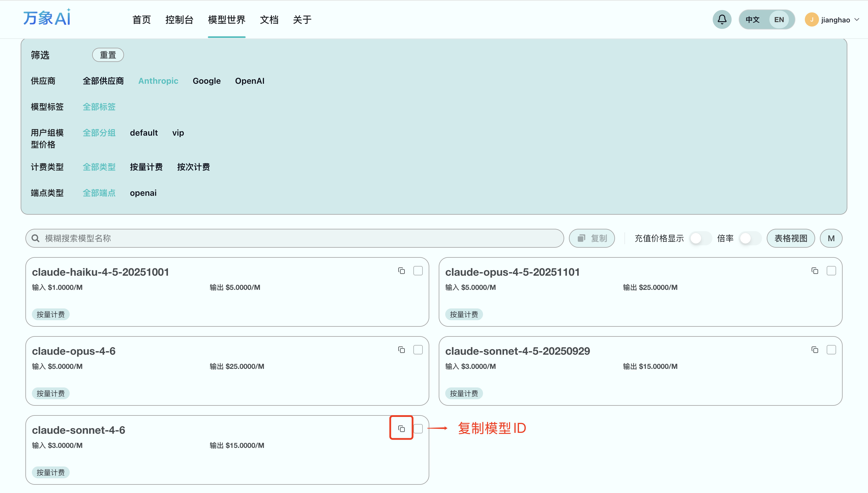
Task: Open the 文档 navigation tab
Action: 269,20
